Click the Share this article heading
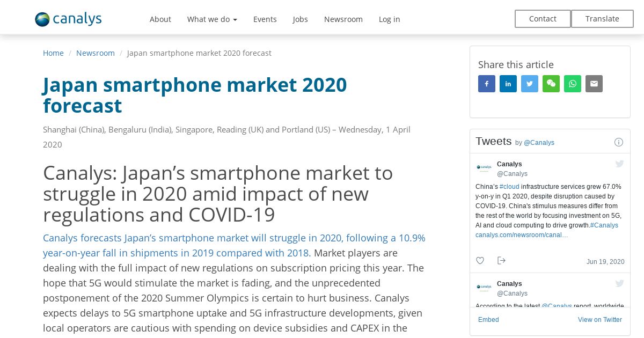Viewport: 644px width, 338px height. [x=516, y=64]
